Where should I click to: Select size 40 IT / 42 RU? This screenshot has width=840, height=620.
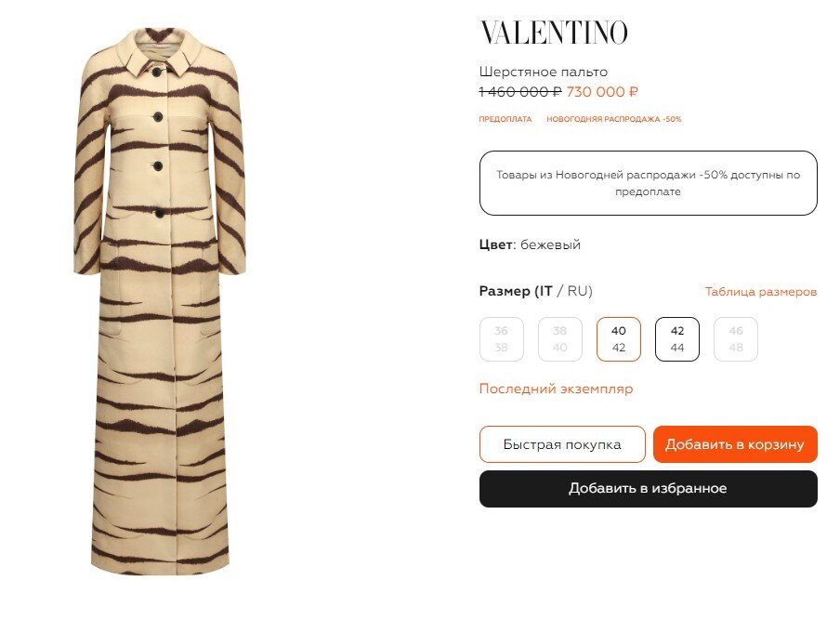click(x=619, y=339)
